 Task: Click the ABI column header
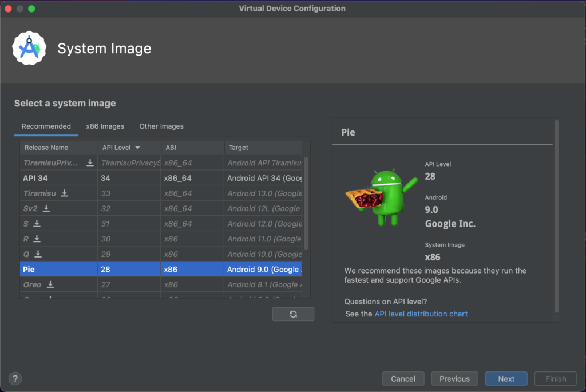point(192,148)
